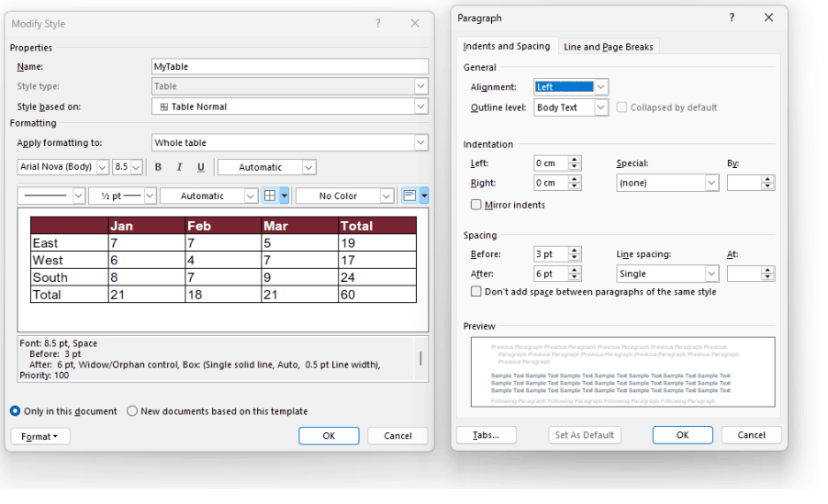This screenshot has width=828, height=504.
Task: Open the font size 8.5 dropdown
Action: [136, 167]
